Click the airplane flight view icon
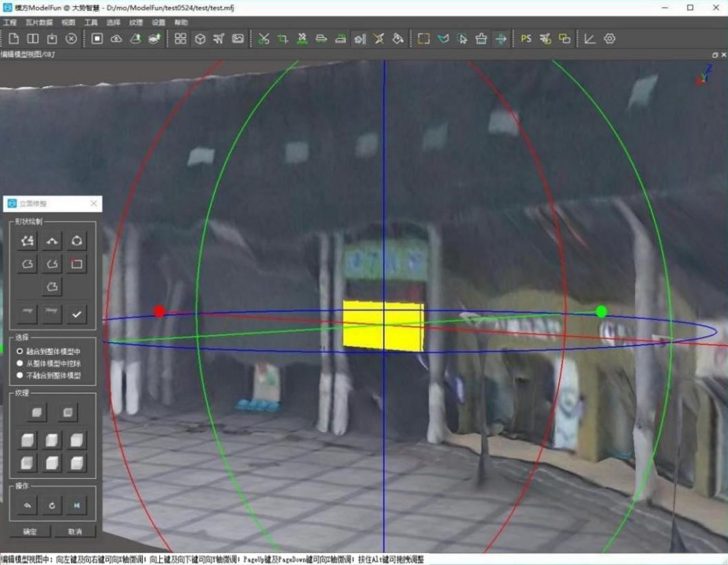Screen dimensions: 728x565 pyautogui.click(x=219, y=39)
